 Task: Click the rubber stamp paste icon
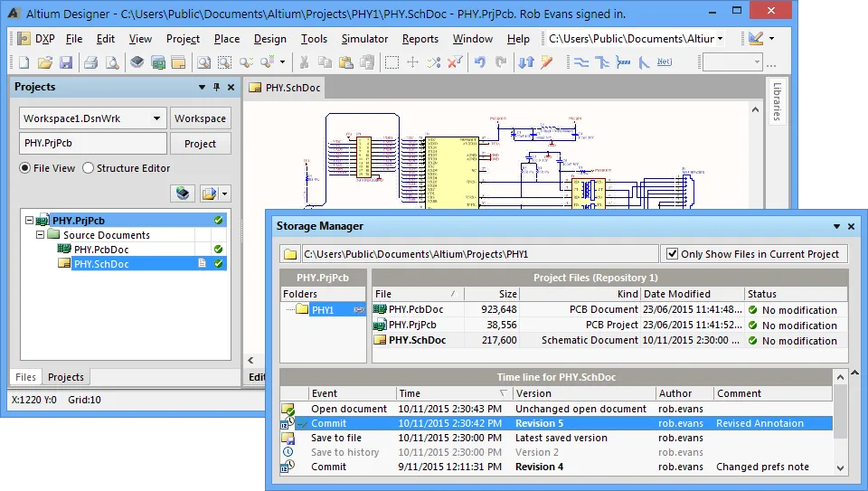(x=367, y=62)
